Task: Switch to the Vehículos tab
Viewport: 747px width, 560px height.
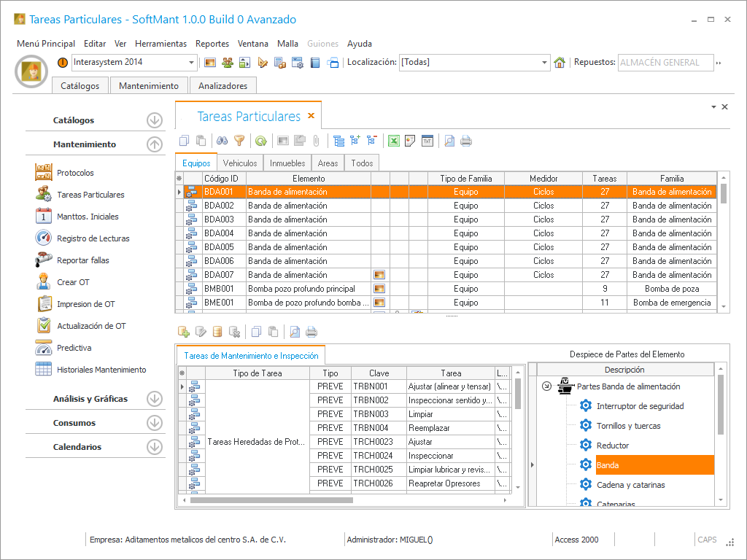Action: pyautogui.click(x=240, y=163)
